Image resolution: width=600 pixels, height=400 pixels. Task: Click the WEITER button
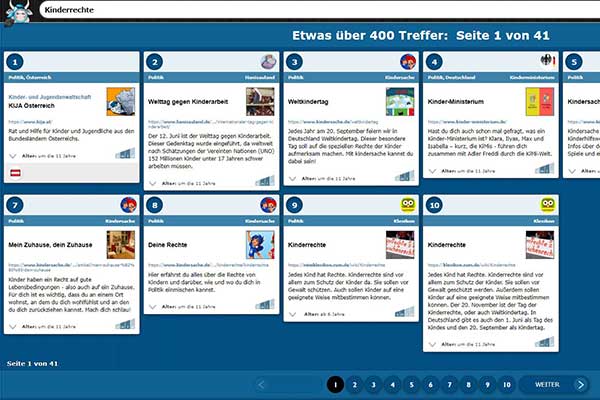tap(555, 384)
